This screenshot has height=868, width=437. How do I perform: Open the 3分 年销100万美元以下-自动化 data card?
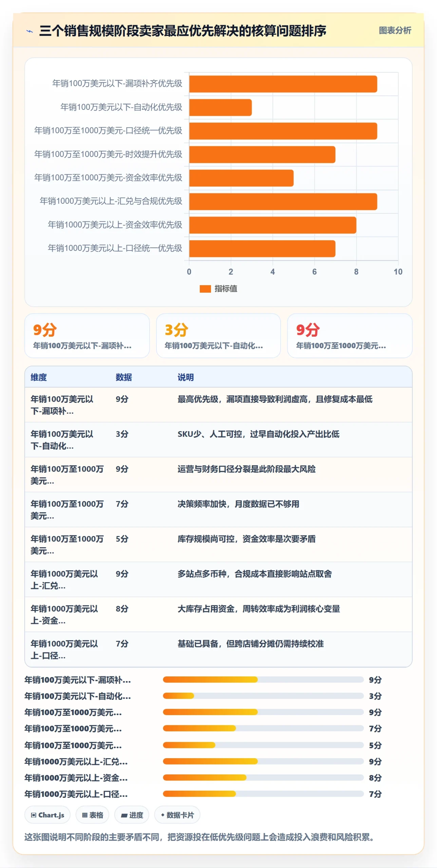(x=218, y=335)
